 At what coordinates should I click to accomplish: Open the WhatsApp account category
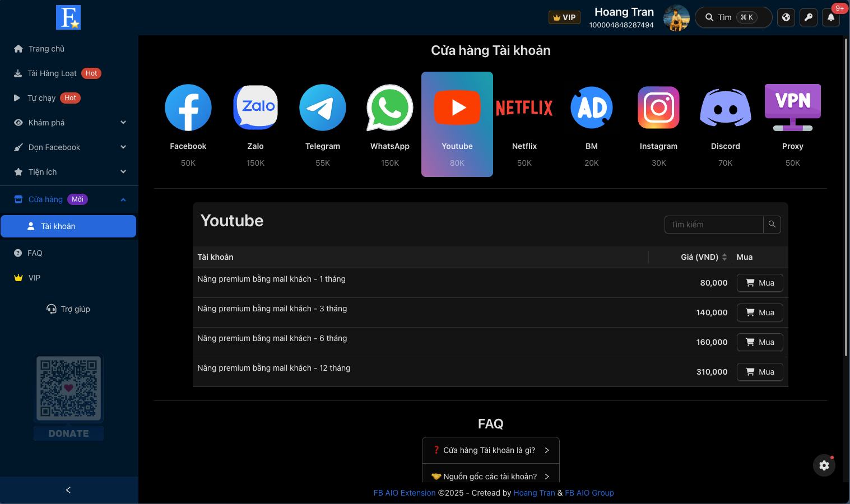390,124
